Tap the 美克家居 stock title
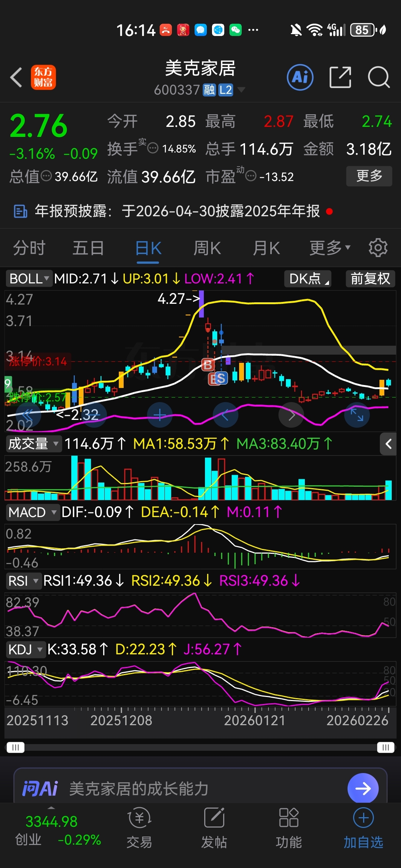Image resolution: width=401 pixels, height=868 pixels. pos(200,69)
